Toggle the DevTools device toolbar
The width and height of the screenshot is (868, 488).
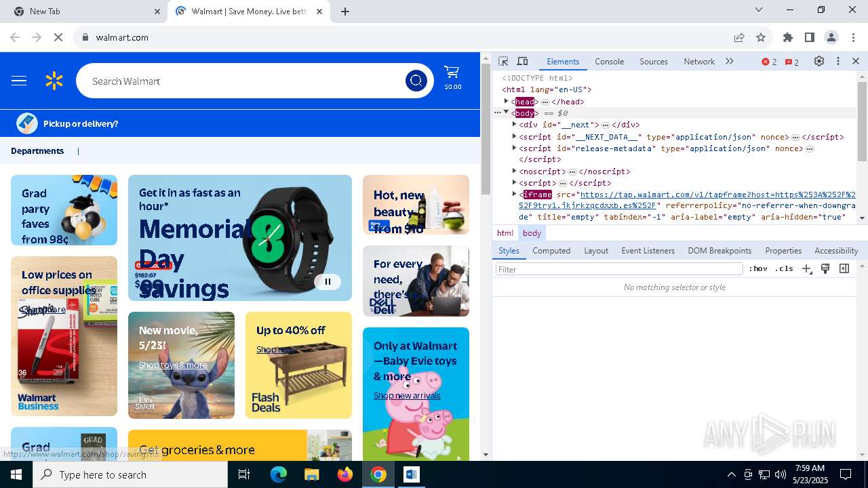tap(522, 61)
